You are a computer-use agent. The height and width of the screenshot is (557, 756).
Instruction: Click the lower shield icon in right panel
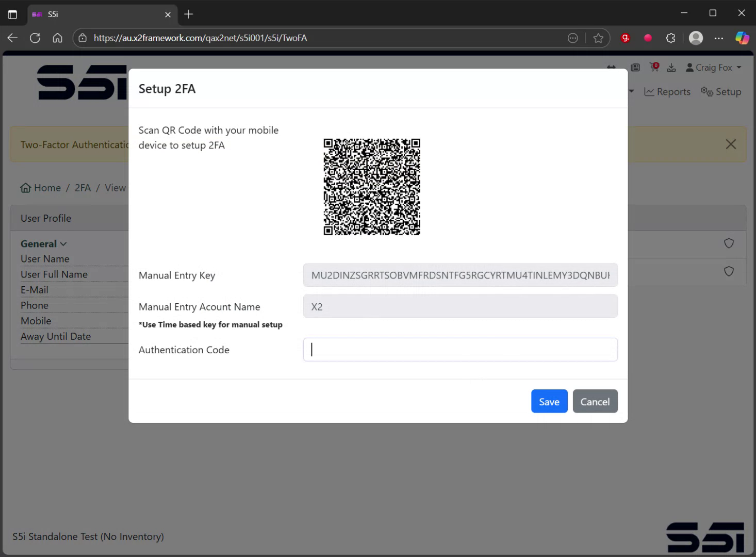(729, 271)
